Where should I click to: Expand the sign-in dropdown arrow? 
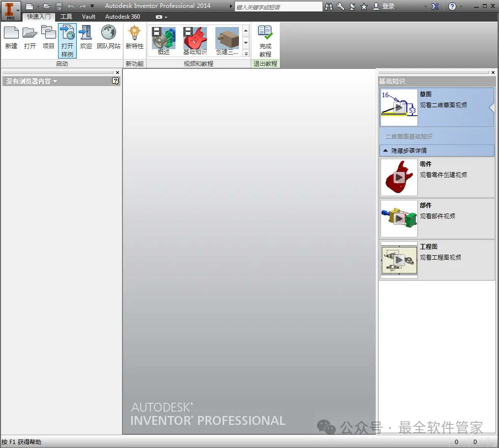pyautogui.click(x=425, y=7)
